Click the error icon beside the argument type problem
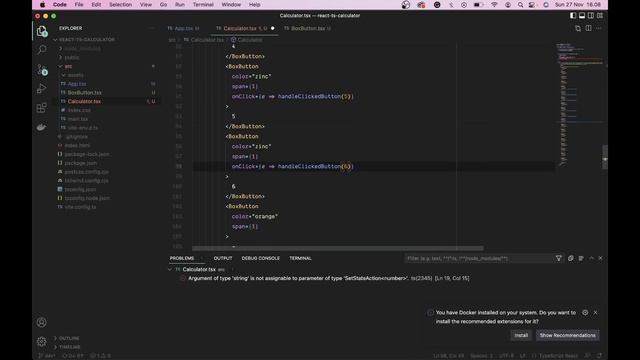 (x=182, y=278)
